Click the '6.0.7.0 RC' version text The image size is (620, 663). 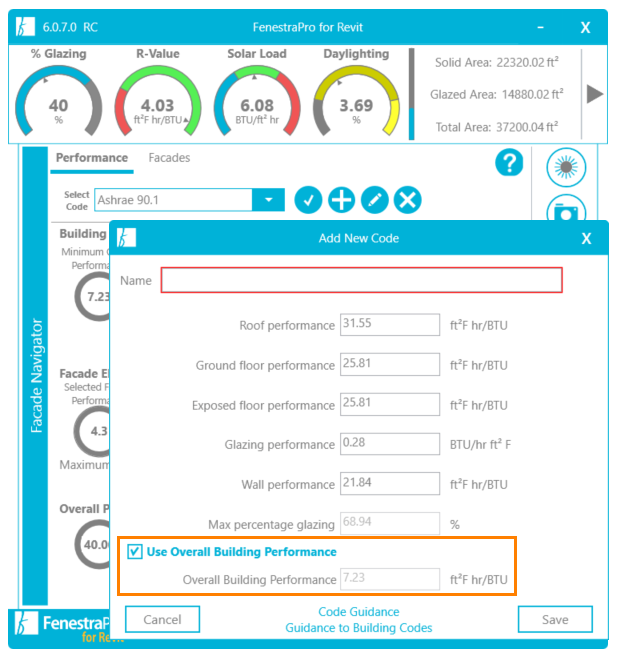[x=70, y=27]
